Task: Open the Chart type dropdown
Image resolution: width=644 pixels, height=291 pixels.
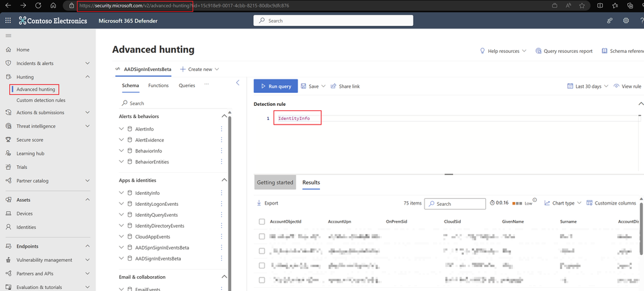Action: tap(563, 203)
